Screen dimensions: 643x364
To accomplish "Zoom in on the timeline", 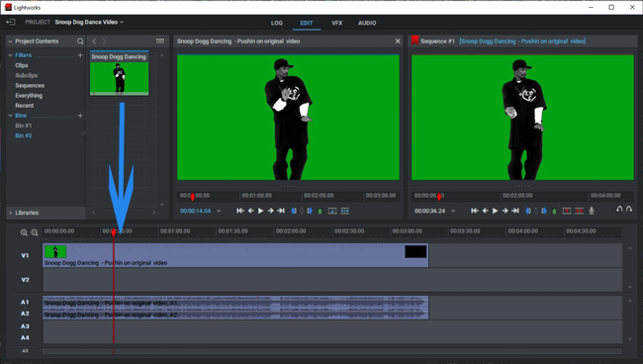I will 24,232.
